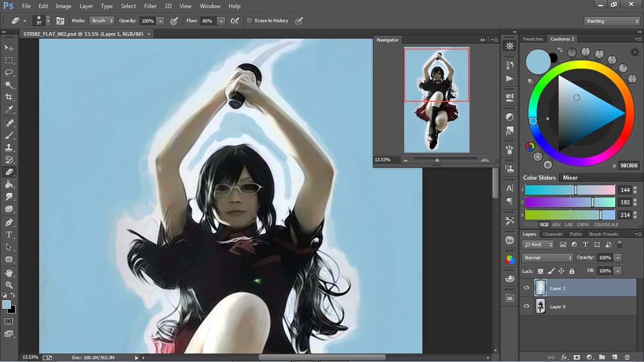644x362 pixels.
Task: Click the red R color slider
Action: [570, 190]
